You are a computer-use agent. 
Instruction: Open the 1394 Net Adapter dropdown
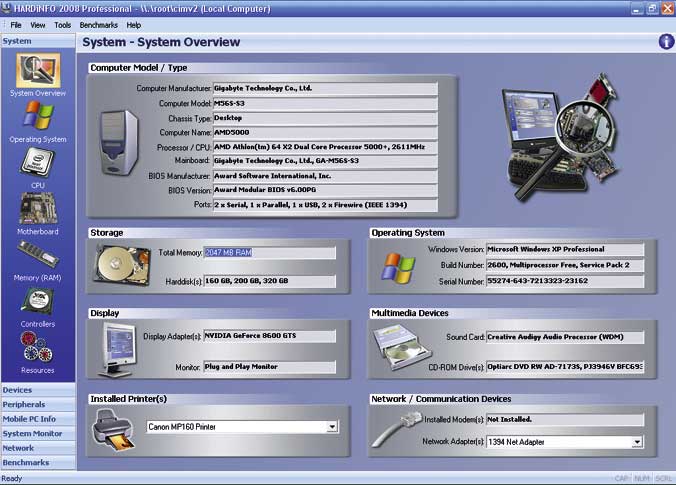(x=637, y=442)
